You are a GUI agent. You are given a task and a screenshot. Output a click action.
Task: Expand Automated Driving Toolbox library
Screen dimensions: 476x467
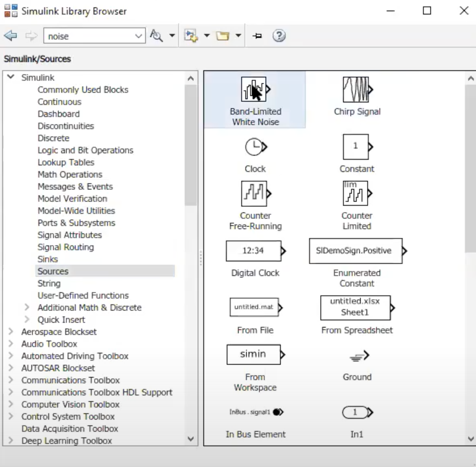click(11, 356)
